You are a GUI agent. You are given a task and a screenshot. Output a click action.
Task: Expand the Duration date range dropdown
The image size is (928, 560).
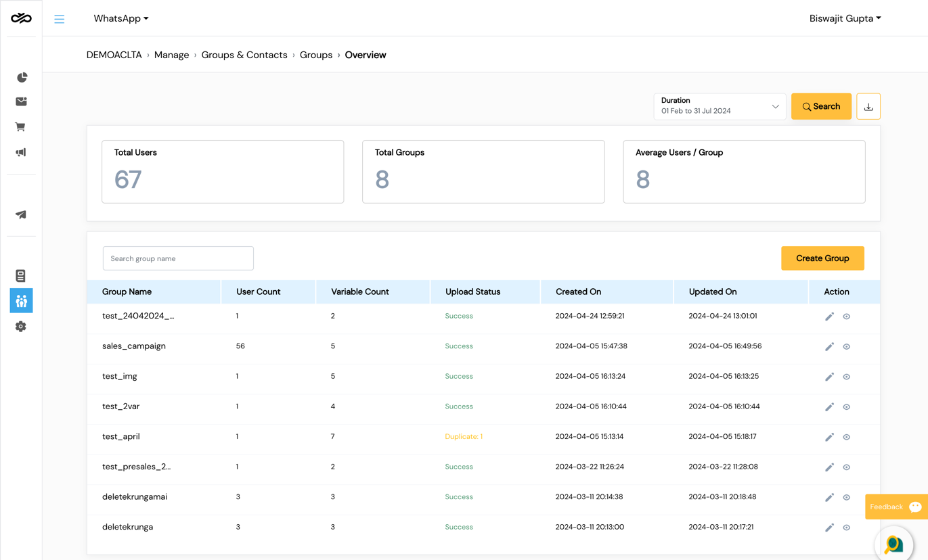(x=720, y=106)
